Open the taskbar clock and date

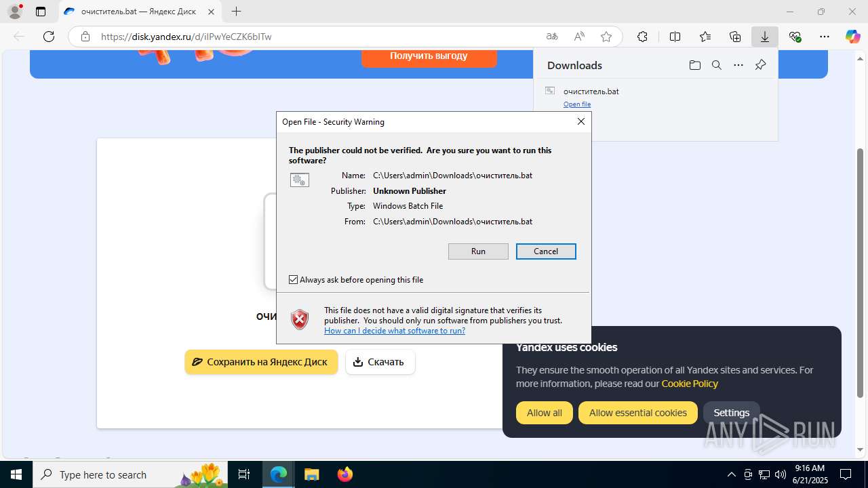click(810, 474)
